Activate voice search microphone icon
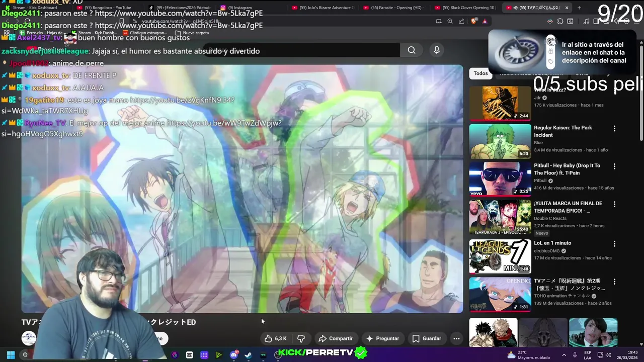Screen dimensions: 644x362 436,50
